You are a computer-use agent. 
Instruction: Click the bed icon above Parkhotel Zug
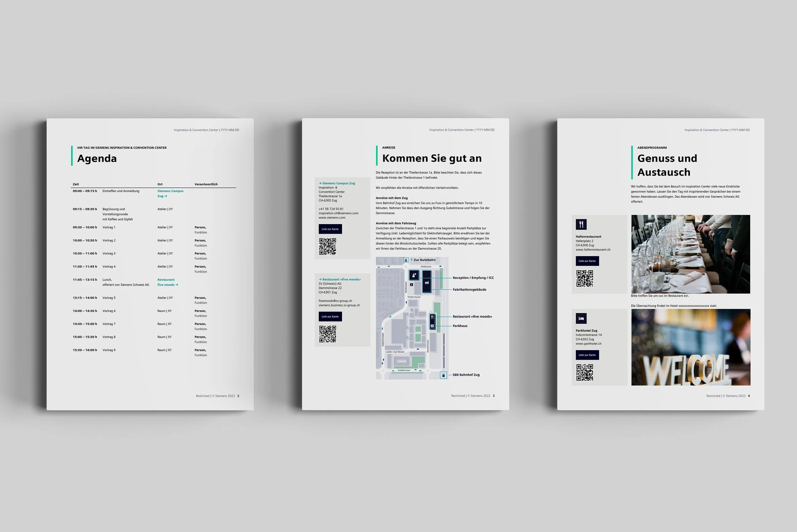point(581,318)
